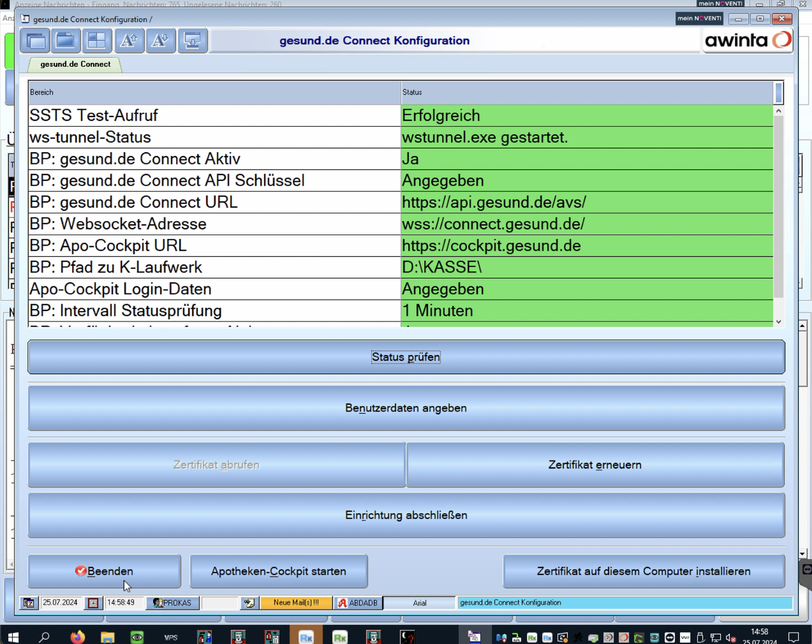The image size is (812, 644).
Task: Click the clock icon in status bar
Action: pos(93,603)
